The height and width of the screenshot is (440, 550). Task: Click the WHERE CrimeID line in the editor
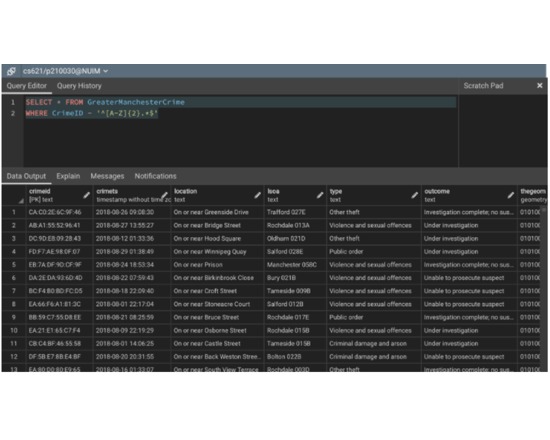[92, 113]
